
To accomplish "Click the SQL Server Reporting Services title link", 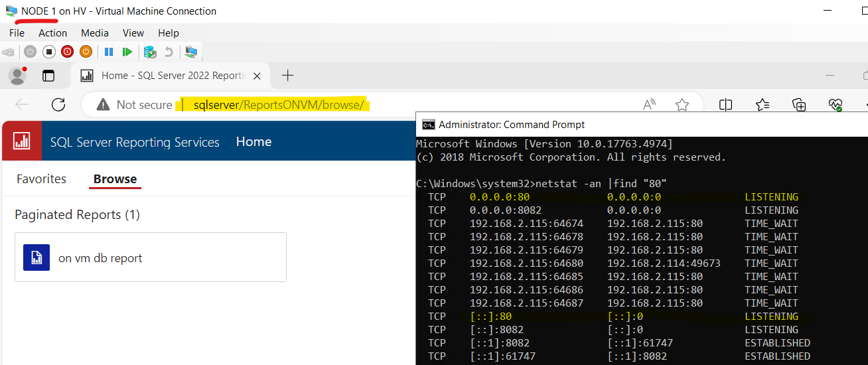I will (x=135, y=142).
